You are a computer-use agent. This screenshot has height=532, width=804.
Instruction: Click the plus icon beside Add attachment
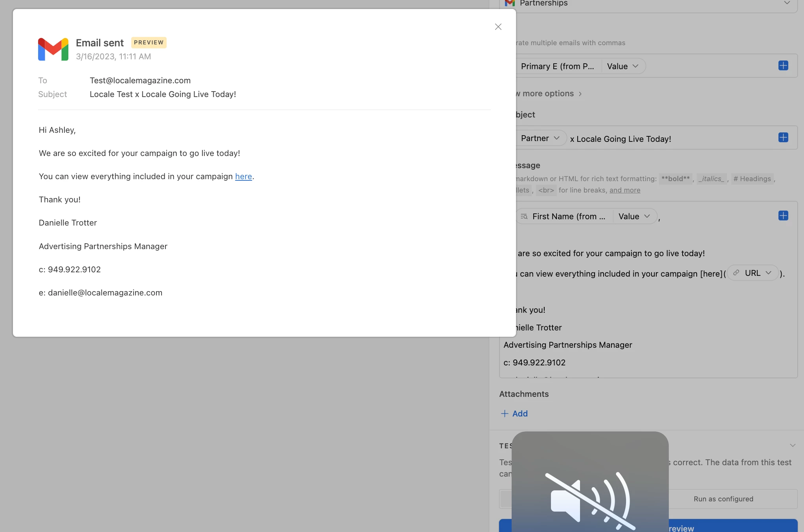point(505,413)
